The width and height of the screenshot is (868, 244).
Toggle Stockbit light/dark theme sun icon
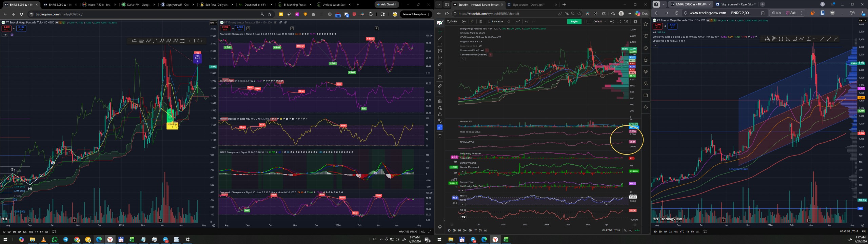point(635,21)
